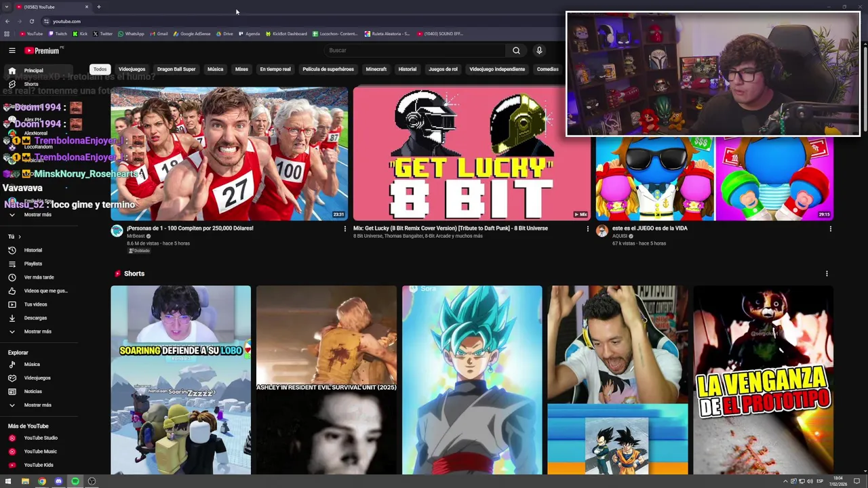Open Twitch bookmark in bookmarks bar

pos(57,34)
